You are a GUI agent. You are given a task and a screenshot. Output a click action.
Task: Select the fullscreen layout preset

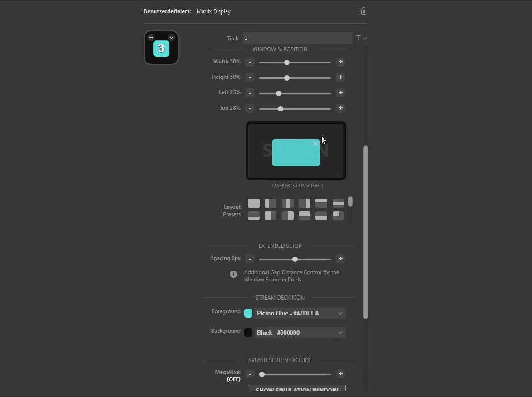pos(254,203)
